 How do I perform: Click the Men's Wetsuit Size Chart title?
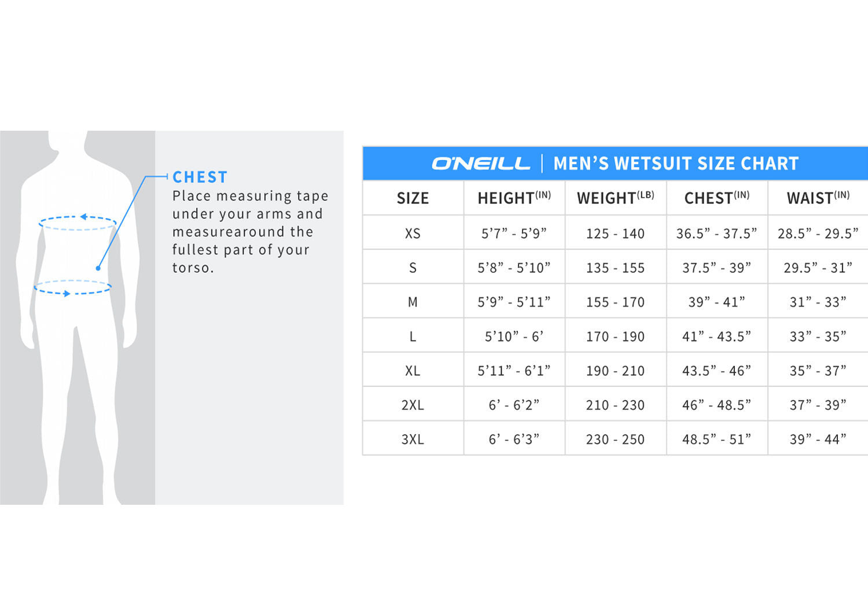pos(676,164)
